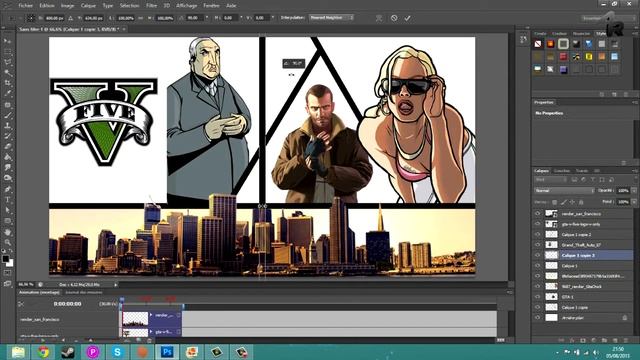The height and width of the screenshot is (360, 640).
Task: Switch to warp mode icon
Action: (379, 18)
